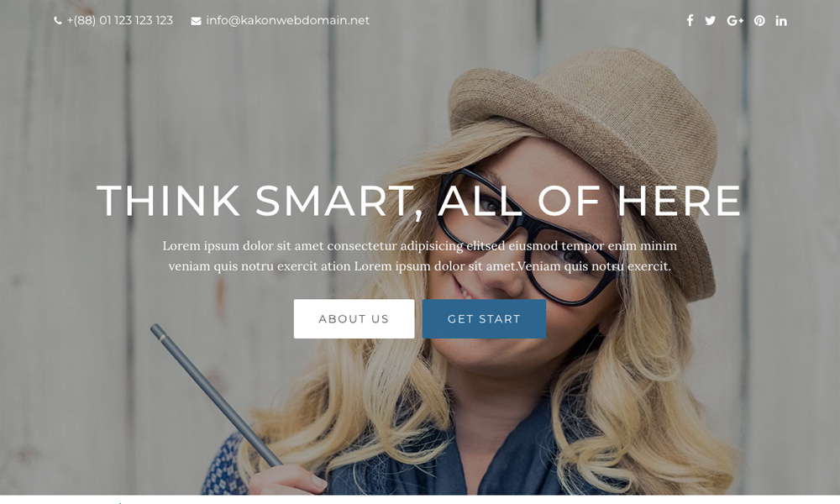
Task: Click the phone handset icon
Action: [58, 21]
